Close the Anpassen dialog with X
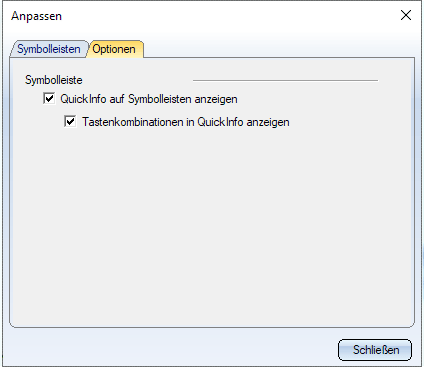 [406, 15]
